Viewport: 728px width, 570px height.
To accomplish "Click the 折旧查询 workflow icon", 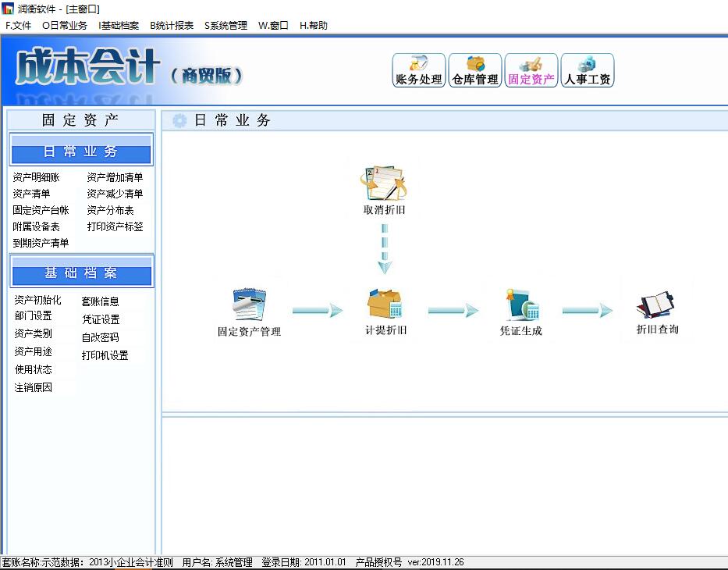I will (x=657, y=312).
